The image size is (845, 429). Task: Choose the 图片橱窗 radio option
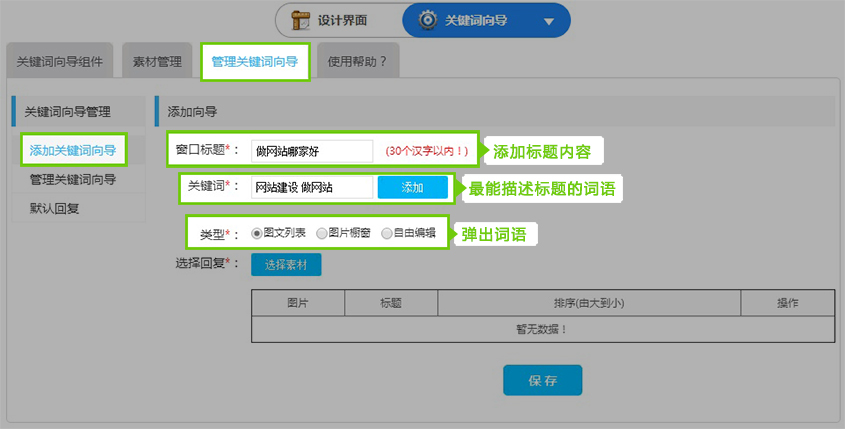pyautogui.click(x=321, y=233)
